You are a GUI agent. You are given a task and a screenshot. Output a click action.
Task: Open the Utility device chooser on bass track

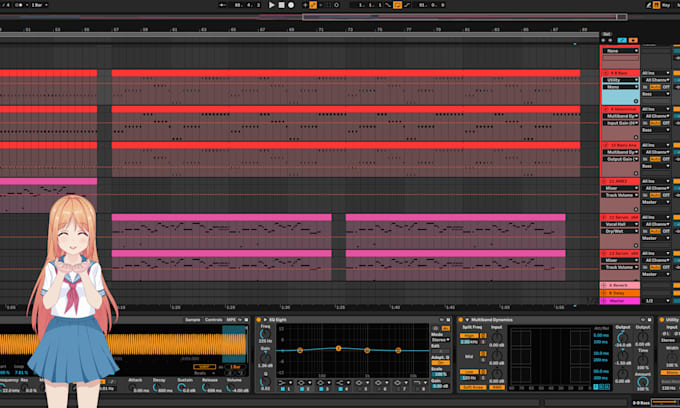(621, 80)
